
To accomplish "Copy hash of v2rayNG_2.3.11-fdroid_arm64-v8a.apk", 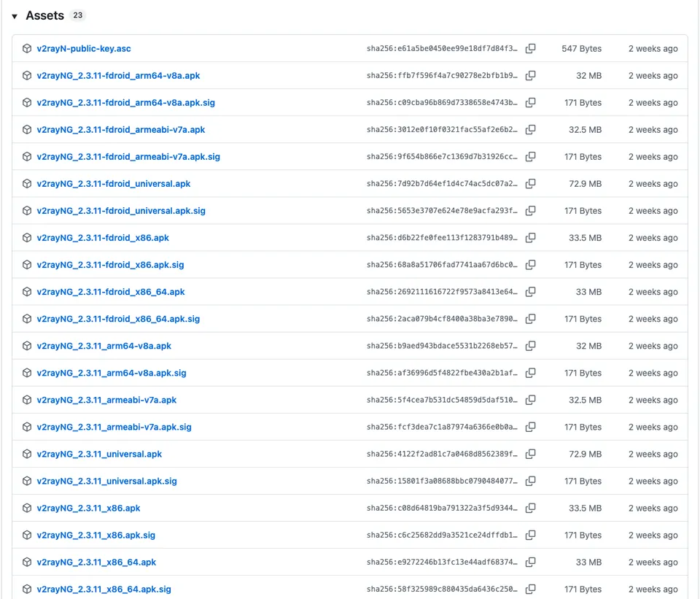I will [530, 75].
